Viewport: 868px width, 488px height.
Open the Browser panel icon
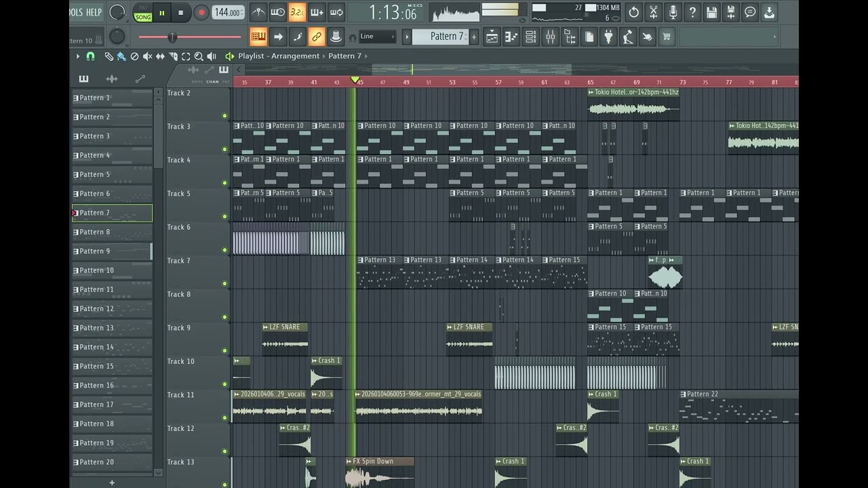point(570,37)
